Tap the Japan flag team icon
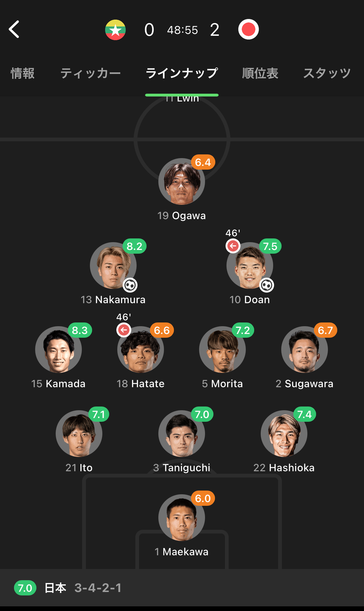The width and height of the screenshot is (364, 611). click(248, 30)
